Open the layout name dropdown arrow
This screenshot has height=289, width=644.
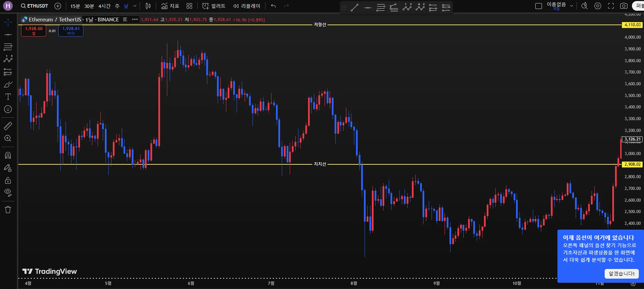[x=572, y=6]
